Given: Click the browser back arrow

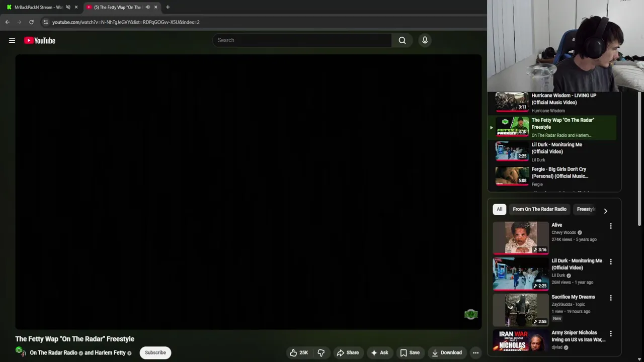Looking at the screenshot, I should (x=7, y=22).
